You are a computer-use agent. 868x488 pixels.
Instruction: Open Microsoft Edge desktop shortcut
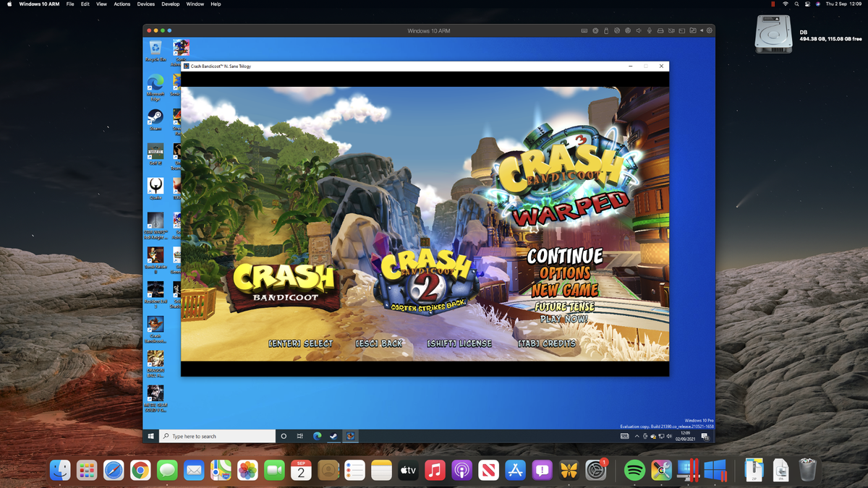[156, 87]
